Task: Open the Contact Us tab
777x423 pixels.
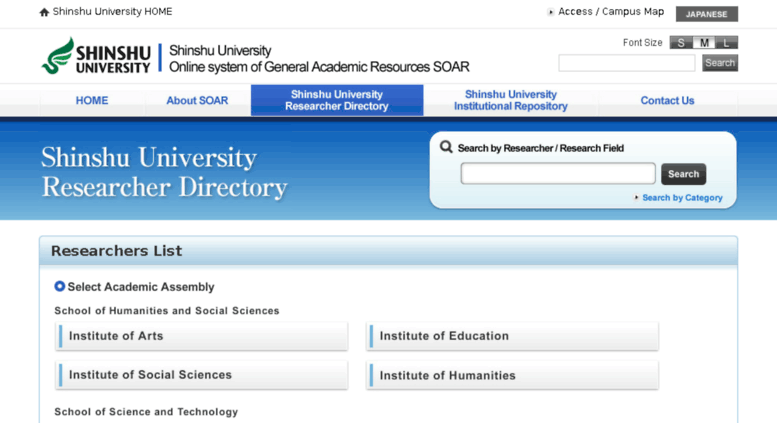Action: [667, 101]
